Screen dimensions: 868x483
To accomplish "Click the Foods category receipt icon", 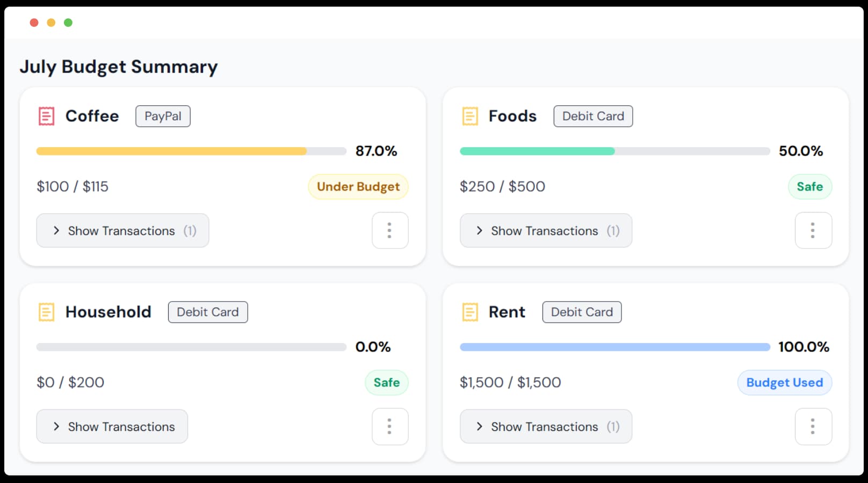I will pos(469,116).
